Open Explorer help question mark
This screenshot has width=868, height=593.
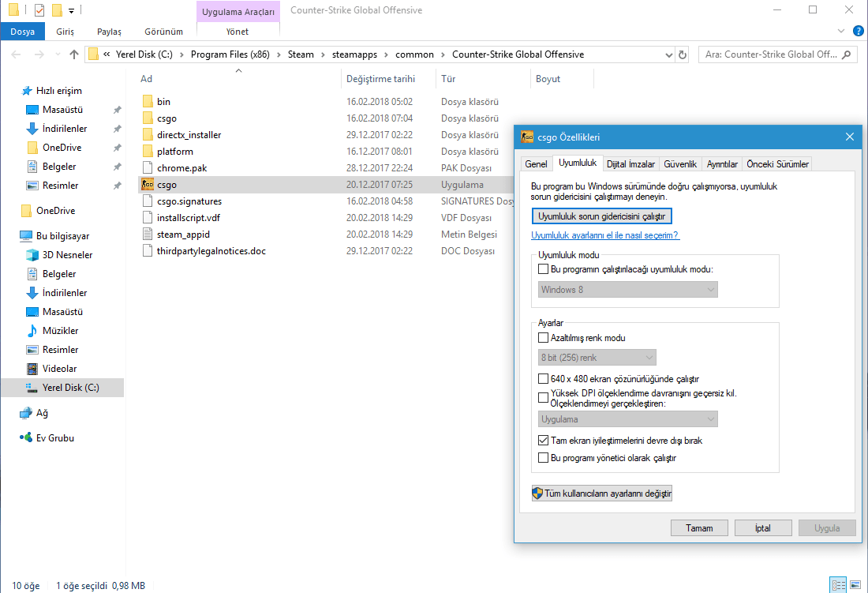coord(858,31)
